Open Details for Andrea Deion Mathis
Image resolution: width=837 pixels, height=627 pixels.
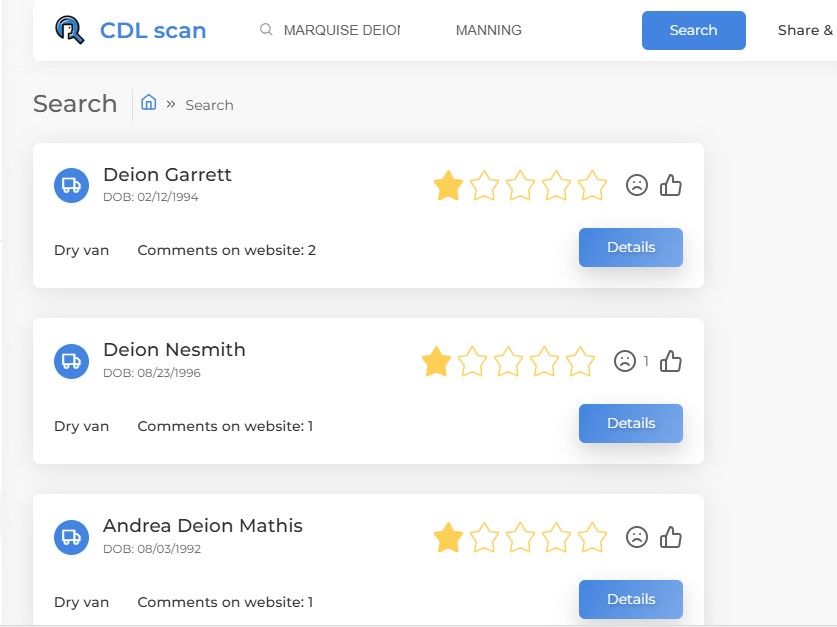(x=630, y=599)
